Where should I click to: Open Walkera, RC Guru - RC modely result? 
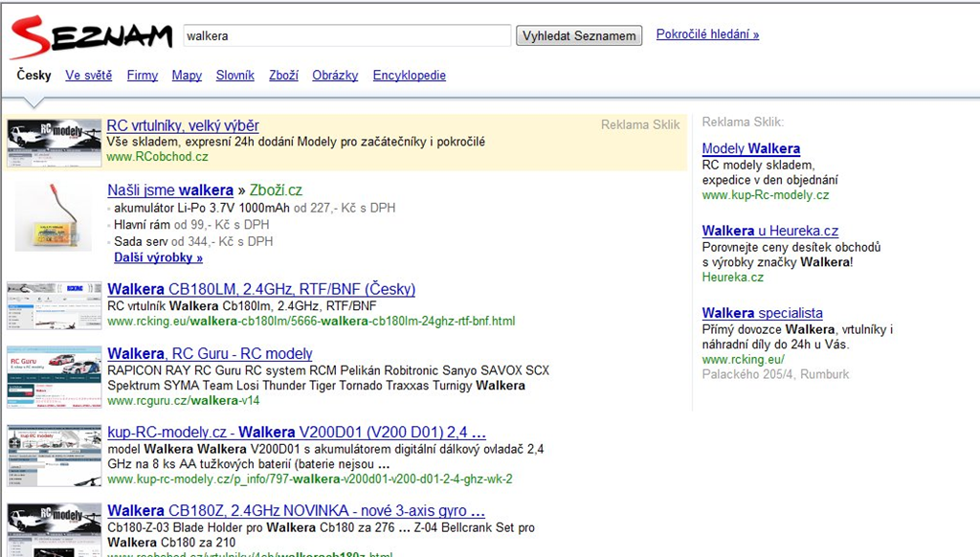click(x=210, y=354)
